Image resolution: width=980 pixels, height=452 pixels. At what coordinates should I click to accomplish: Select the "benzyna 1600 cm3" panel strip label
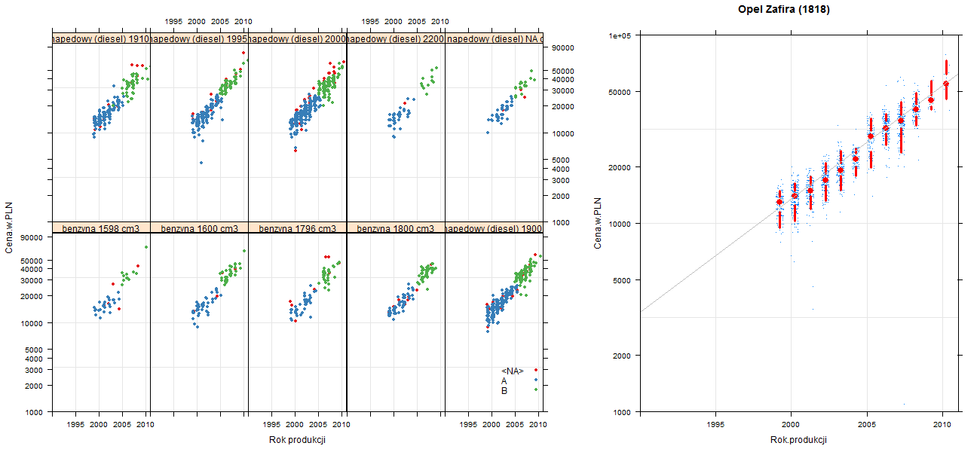click(x=199, y=228)
